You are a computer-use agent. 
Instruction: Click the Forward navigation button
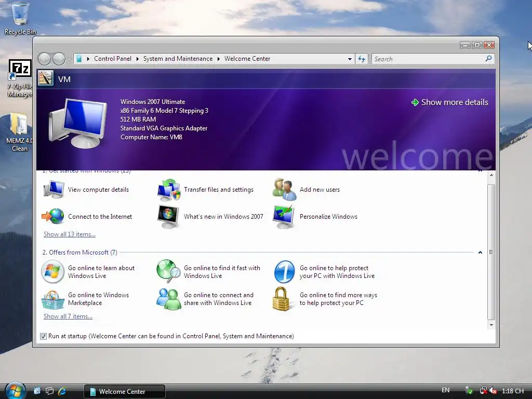click(59, 59)
